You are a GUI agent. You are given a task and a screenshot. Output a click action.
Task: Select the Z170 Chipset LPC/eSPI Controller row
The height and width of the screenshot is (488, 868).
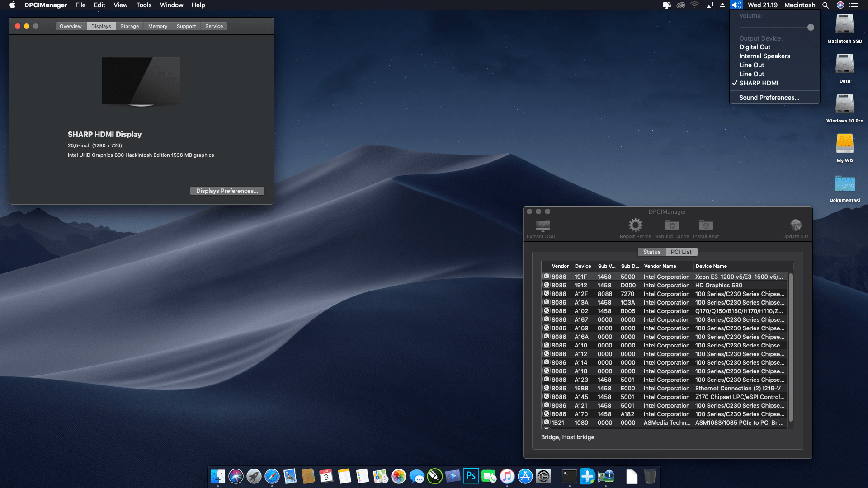tap(665, 397)
